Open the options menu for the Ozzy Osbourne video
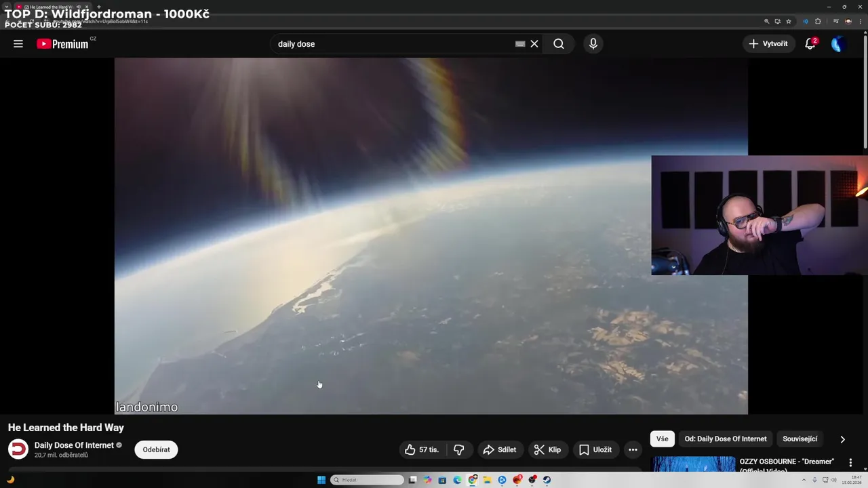The image size is (868, 488). tap(850, 462)
